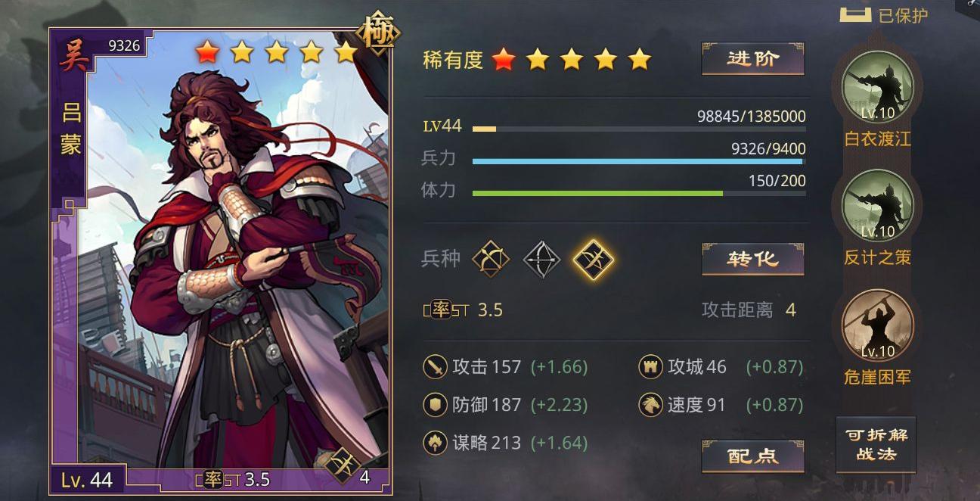Click the 转化 convert button
The image size is (980, 501).
point(752,259)
